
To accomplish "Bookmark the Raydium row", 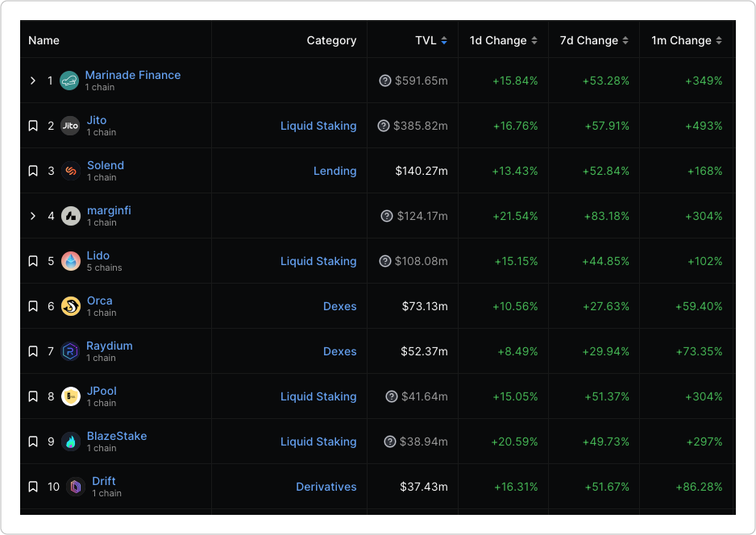I will click(33, 351).
